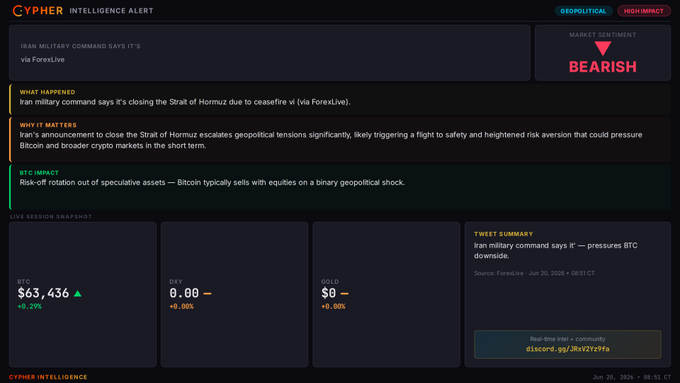Click the via ForexLive source text

pyautogui.click(x=42, y=59)
